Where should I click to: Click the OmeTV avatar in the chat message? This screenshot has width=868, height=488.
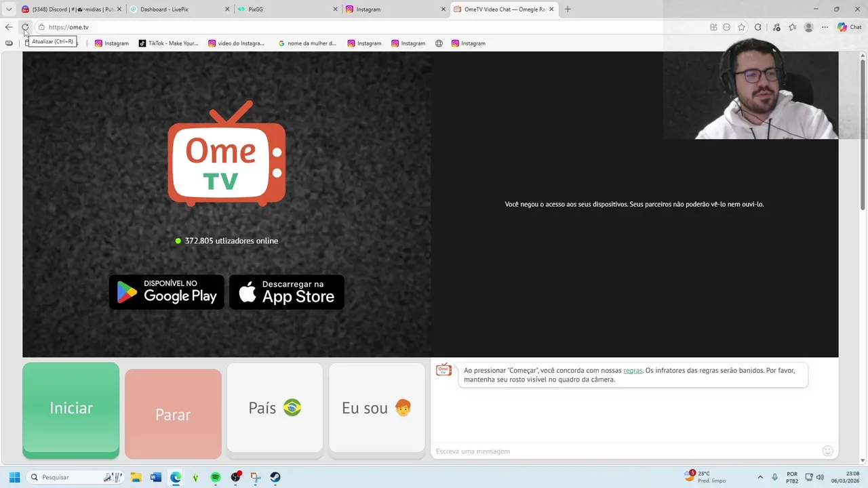coord(443,369)
